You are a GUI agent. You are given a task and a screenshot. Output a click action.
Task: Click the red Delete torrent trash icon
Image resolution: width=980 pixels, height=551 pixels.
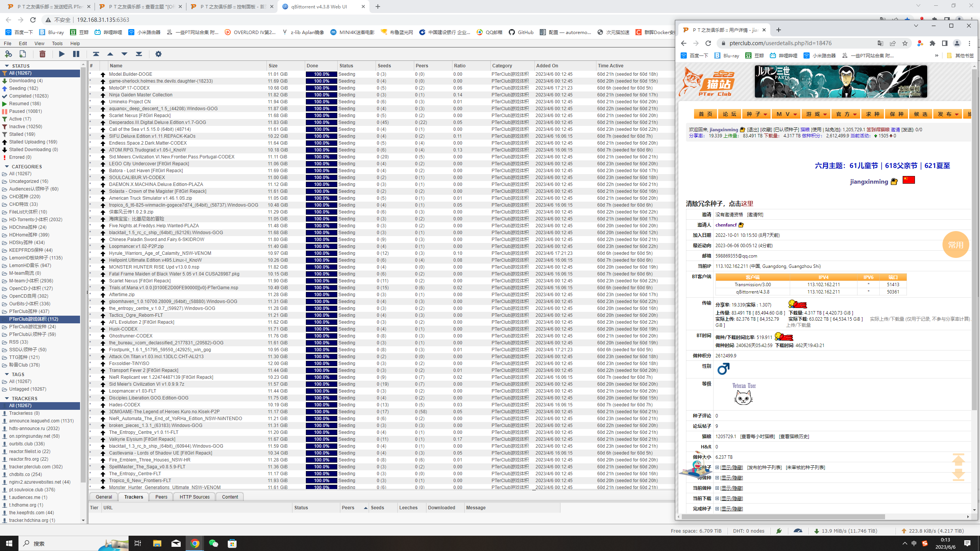click(x=42, y=54)
